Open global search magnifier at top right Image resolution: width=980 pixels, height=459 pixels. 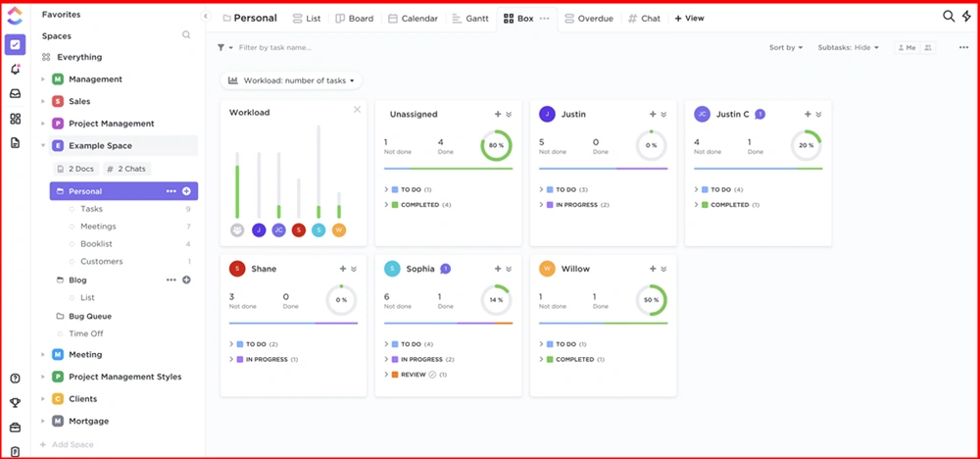pos(949,17)
